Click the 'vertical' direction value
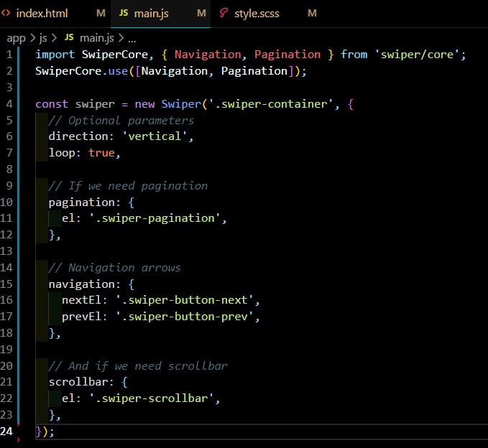This screenshot has width=488, height=448. pos(155,136)
